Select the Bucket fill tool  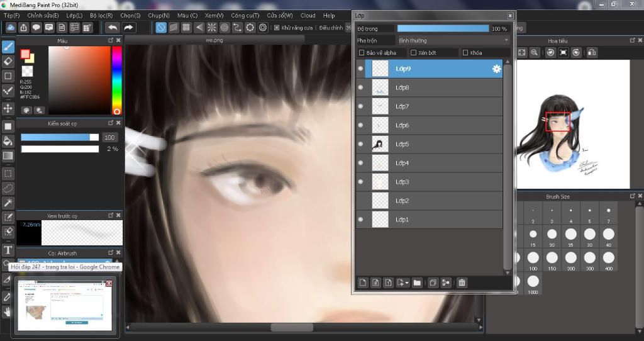[x=8, y=141]
